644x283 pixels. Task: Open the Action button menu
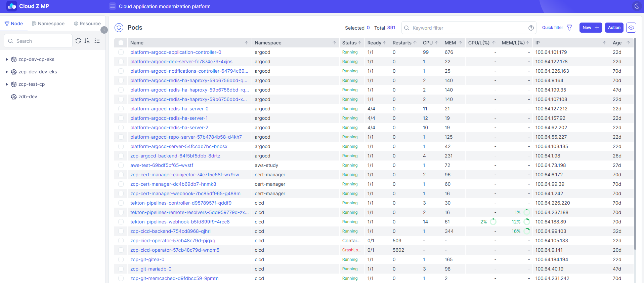(614, 28)
